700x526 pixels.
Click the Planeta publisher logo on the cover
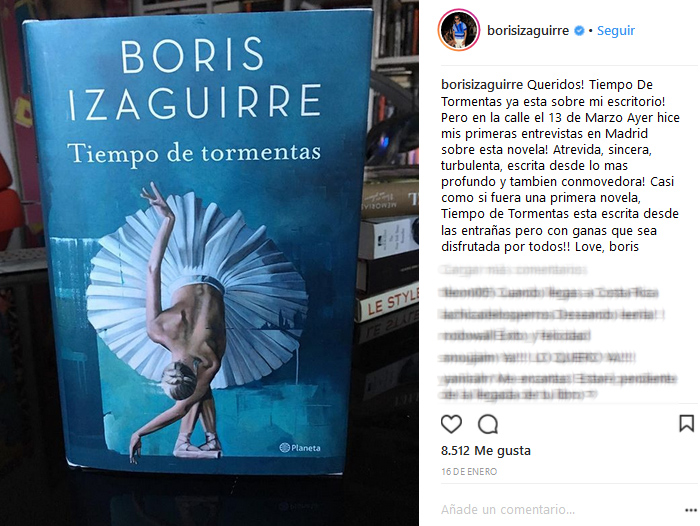[x=300, y=447]
